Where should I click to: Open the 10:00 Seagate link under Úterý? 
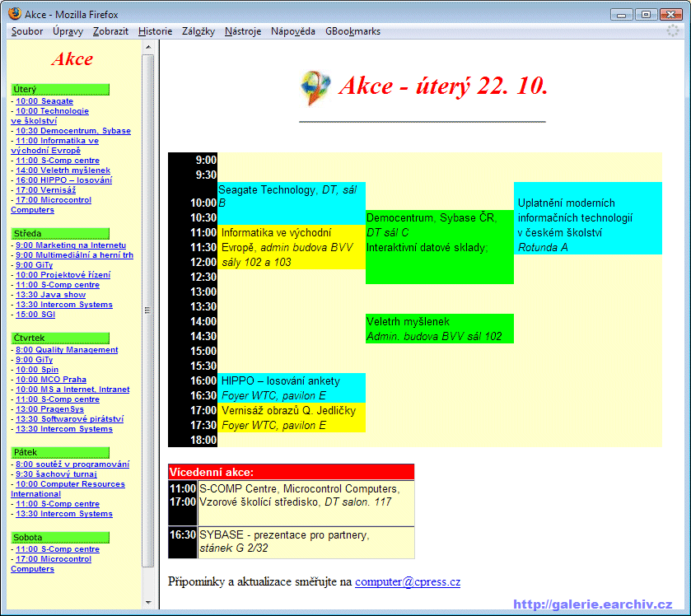[x=44, y=101]
